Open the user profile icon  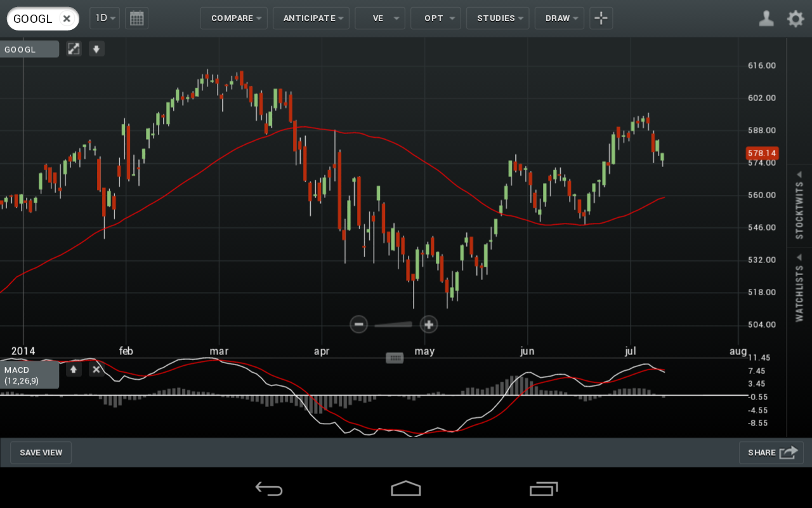click(766, 18)
